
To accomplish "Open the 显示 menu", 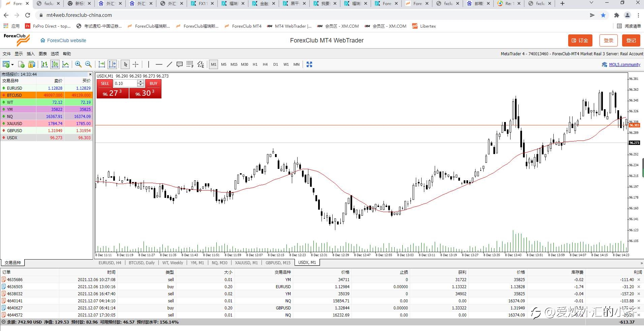I will coord(19,54).
